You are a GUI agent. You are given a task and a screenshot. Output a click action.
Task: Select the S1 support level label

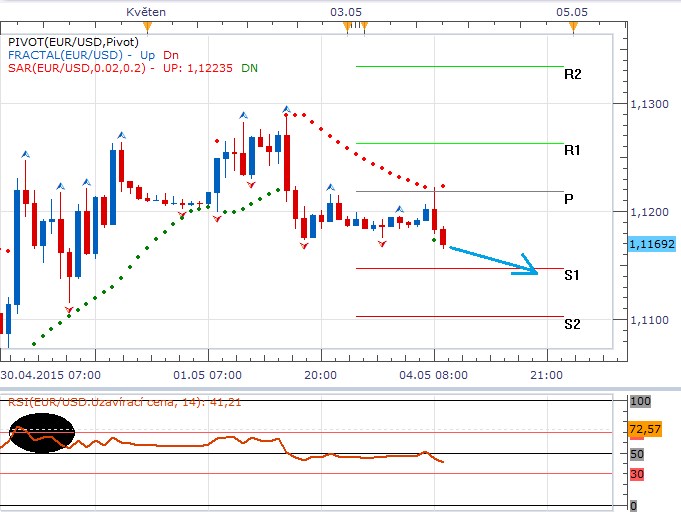click(x=572, y=274)
